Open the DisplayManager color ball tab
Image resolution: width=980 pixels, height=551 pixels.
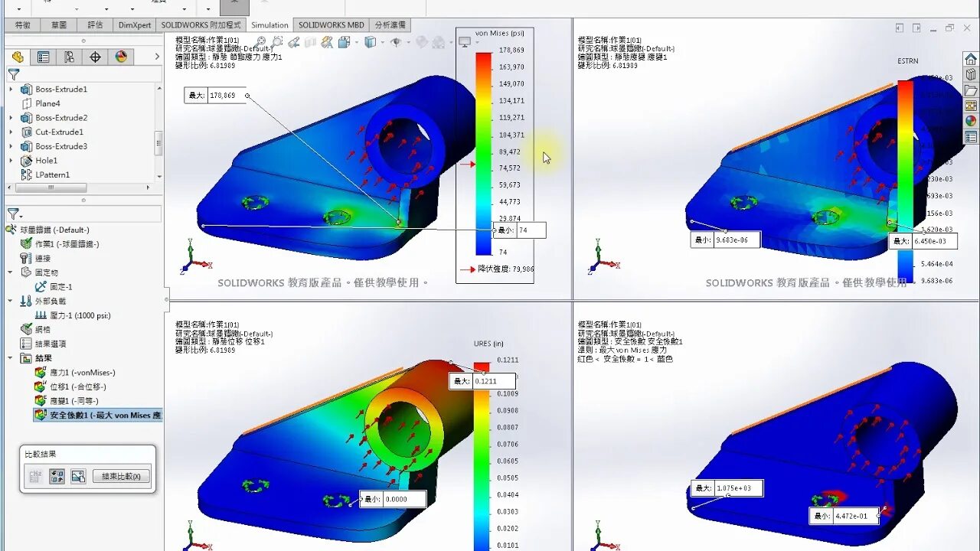click(x=121, y=57)
